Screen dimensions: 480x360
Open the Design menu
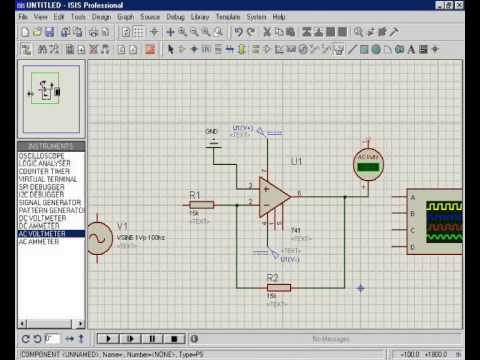pos(101,17)
